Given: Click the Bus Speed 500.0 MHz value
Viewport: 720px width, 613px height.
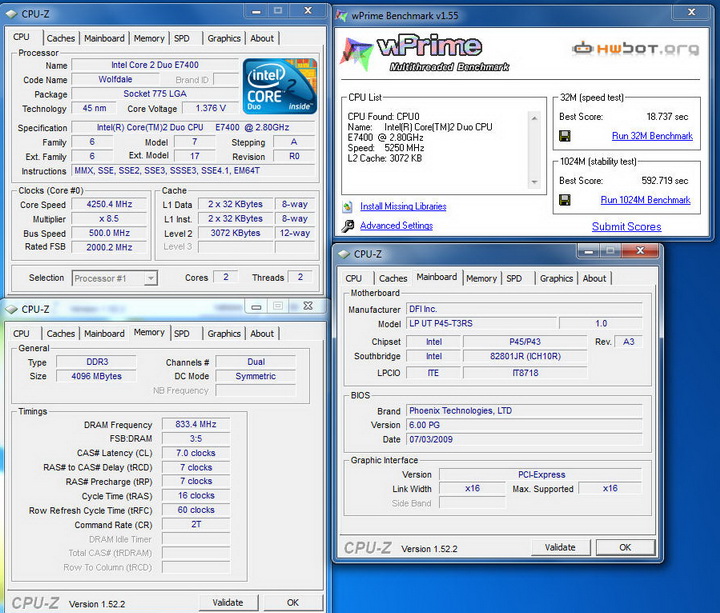Looking at the screenshot, I should point(109,233).
